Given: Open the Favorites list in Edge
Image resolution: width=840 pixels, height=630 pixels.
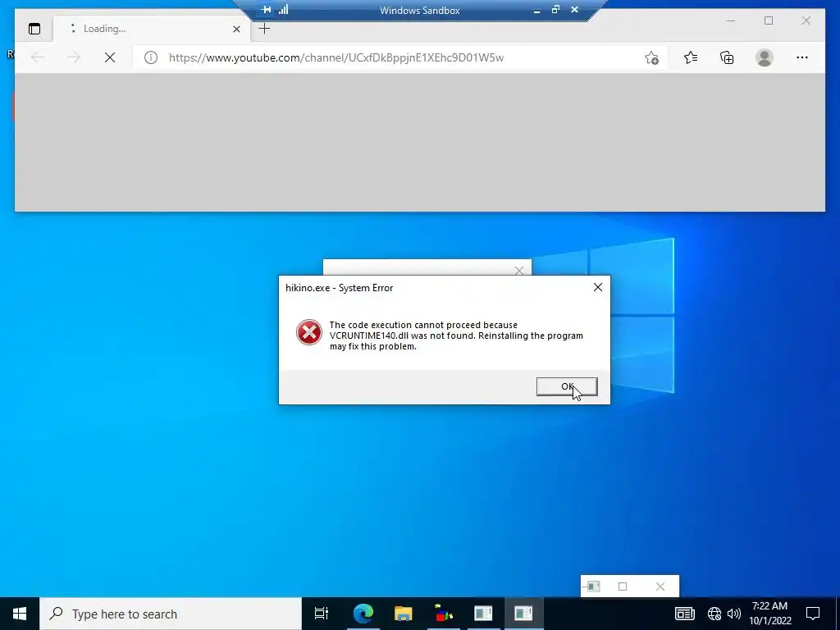Looking at the screenshot, I should tap(691, 57).
